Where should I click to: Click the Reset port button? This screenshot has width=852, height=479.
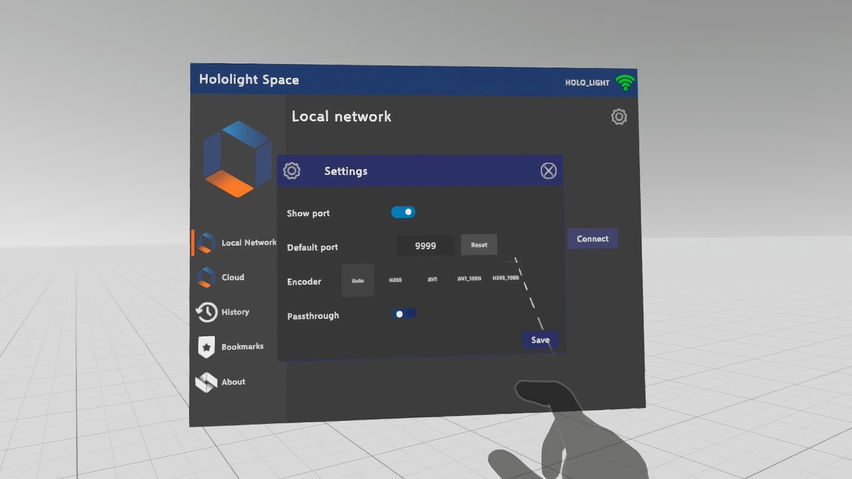[479, 245]
